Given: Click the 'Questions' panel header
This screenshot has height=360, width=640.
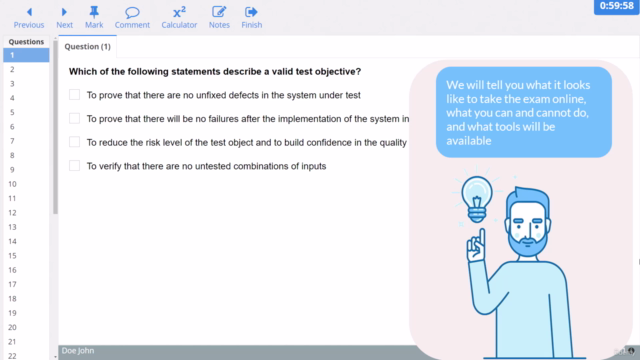Looking at the screenshot, I should point(26,42).
